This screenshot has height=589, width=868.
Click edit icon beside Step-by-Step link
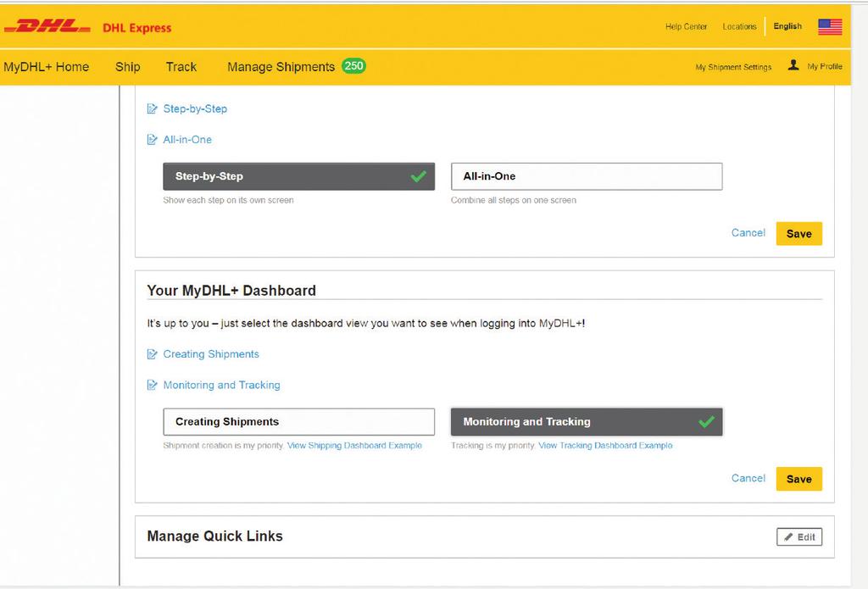[x=153, y=108]
